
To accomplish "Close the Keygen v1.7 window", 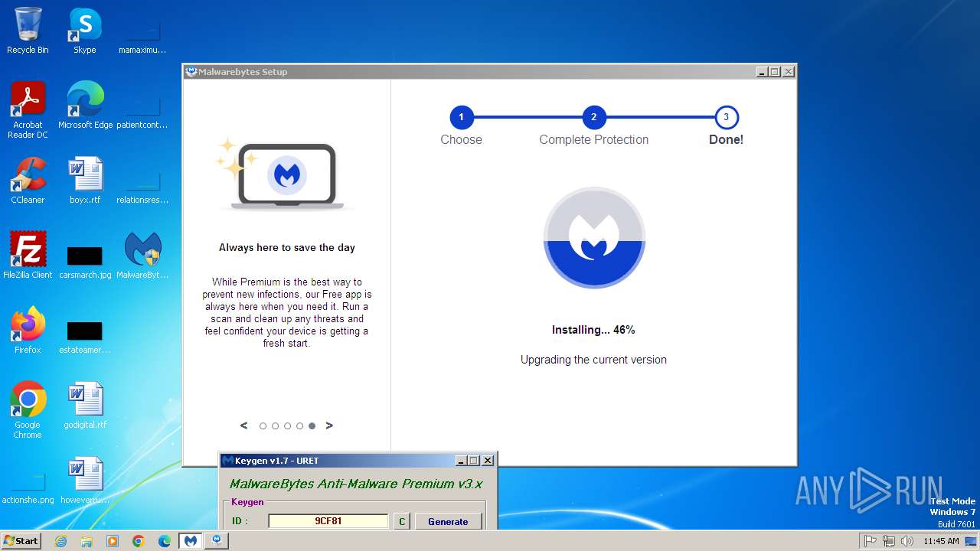I will click(488, 461).
